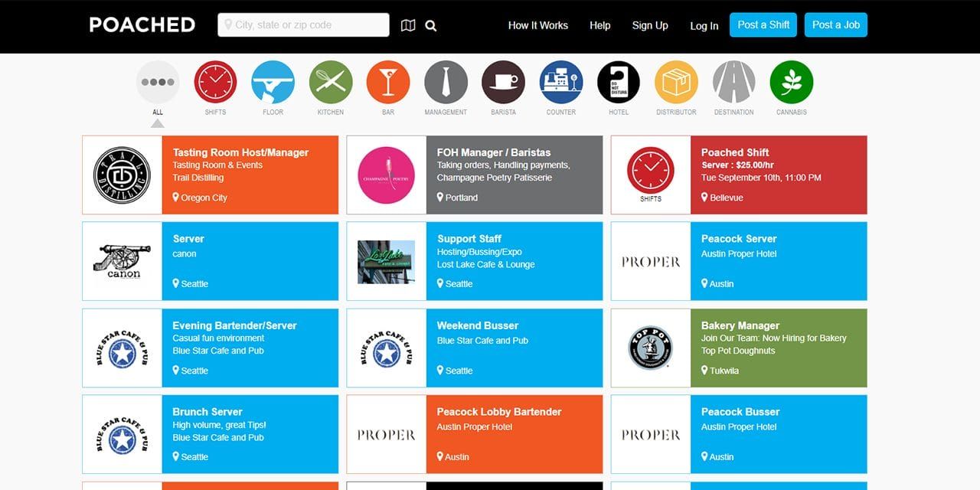Screen dimensions: 980x490
Task: Pick the Barista coffee cup icon
Action: (x=503, y=83)
